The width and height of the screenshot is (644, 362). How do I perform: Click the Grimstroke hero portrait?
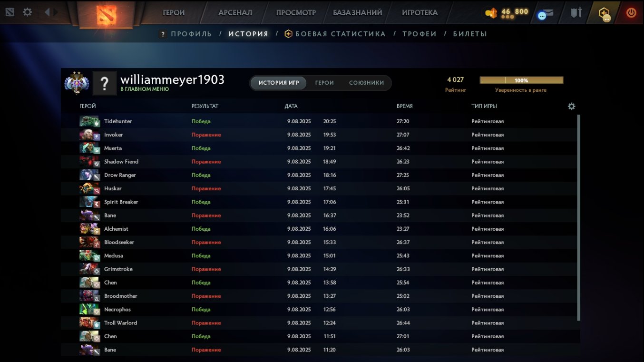click(89, 269)
